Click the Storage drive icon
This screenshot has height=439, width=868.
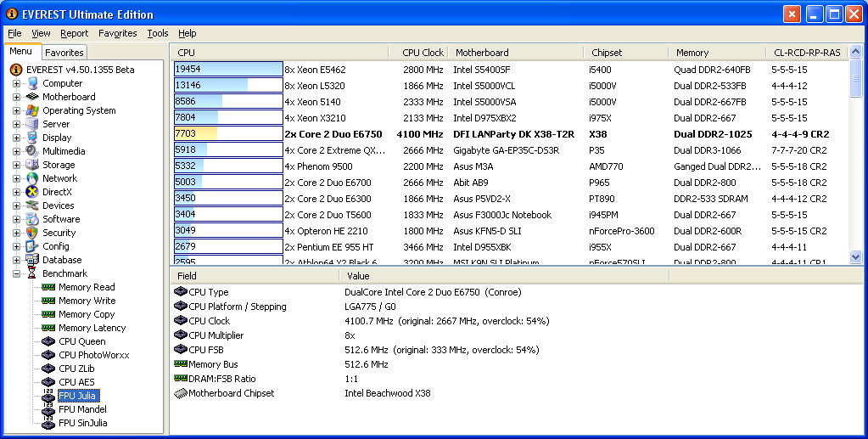click(32, 165)
